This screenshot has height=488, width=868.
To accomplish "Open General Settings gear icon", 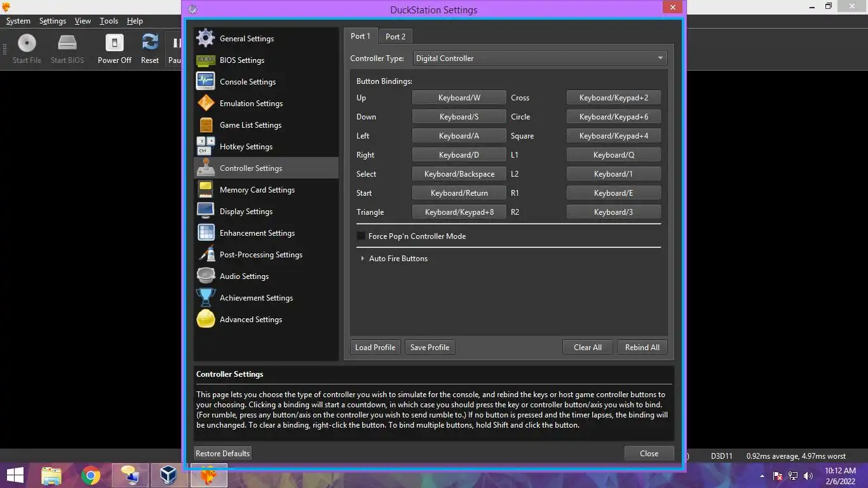I will 205,38.
